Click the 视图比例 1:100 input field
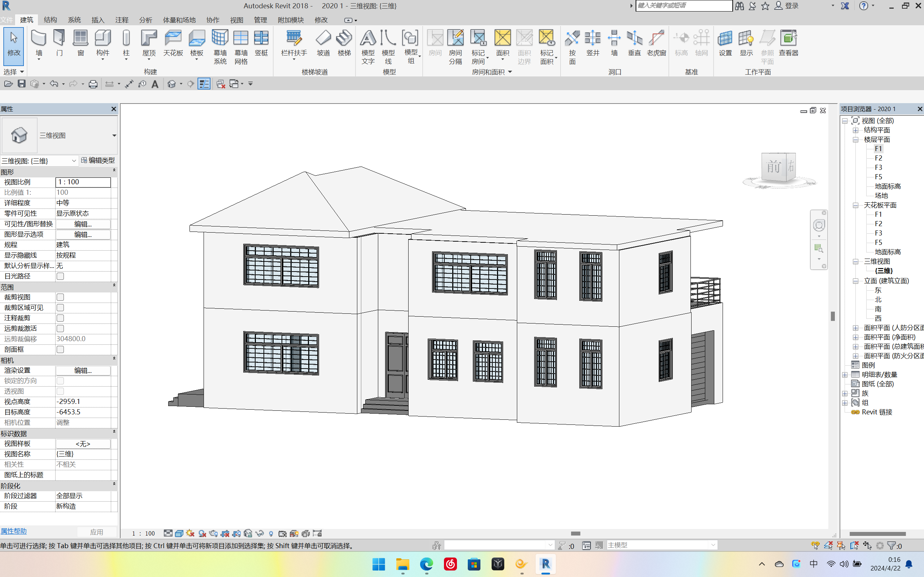This screenshot has width=924, height=577. [83, 182]
